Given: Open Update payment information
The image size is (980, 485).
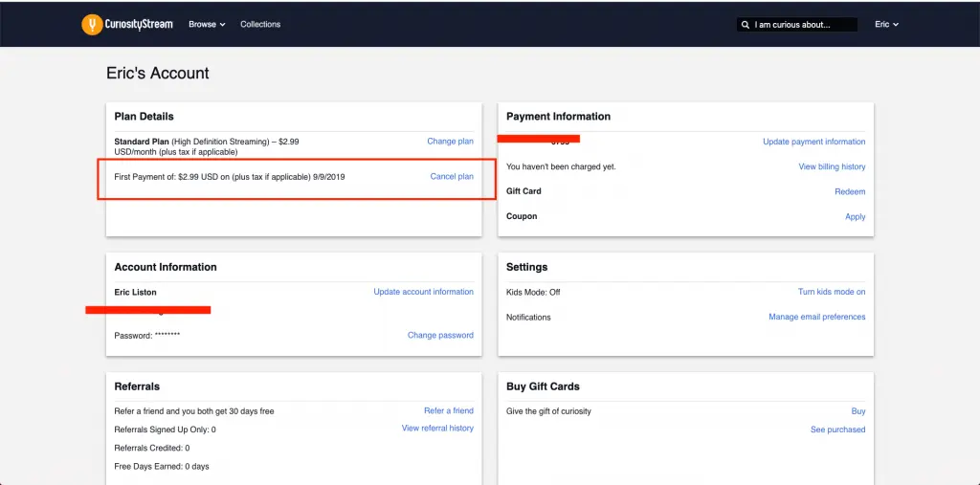Looking at the screenshot, I should tap(813, 142).
